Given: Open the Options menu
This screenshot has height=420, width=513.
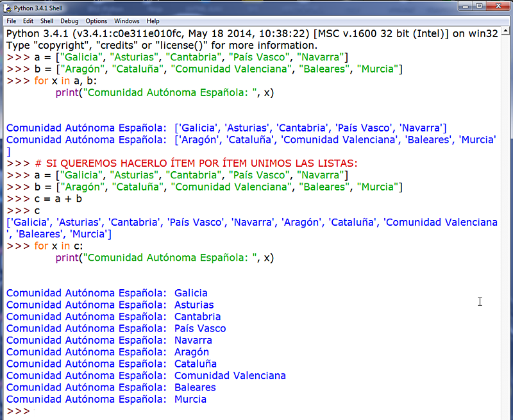Looking at the screenshot, I should 96,21.
